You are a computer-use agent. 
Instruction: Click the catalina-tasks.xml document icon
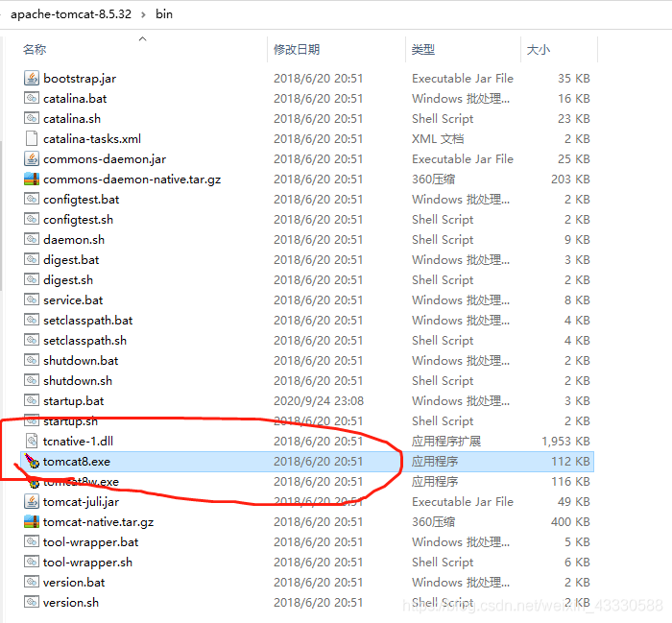(32, 138)
